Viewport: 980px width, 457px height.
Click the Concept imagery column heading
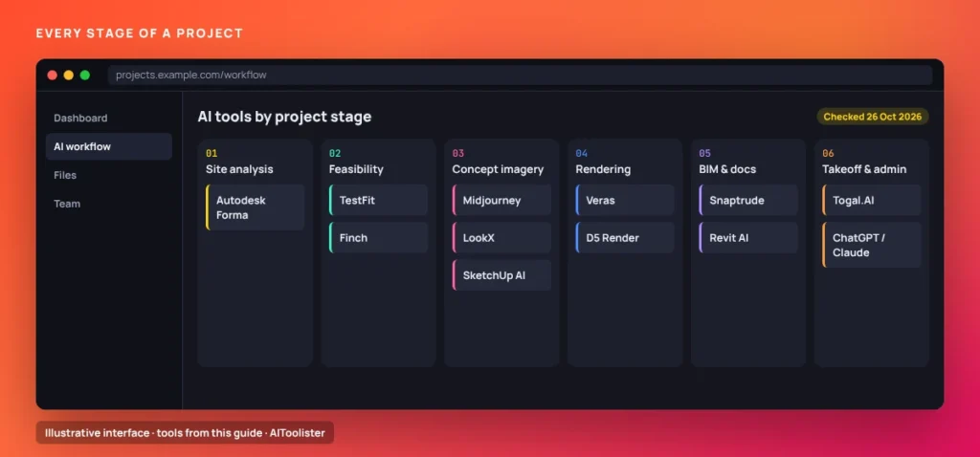pyautogui.click(x=498, y=169)
